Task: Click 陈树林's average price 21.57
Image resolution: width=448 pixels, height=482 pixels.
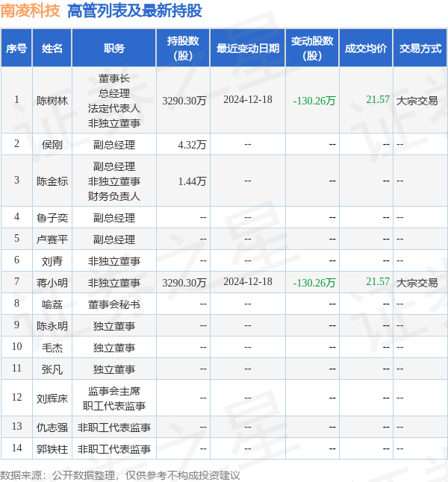Action: [x=378, y=99]
